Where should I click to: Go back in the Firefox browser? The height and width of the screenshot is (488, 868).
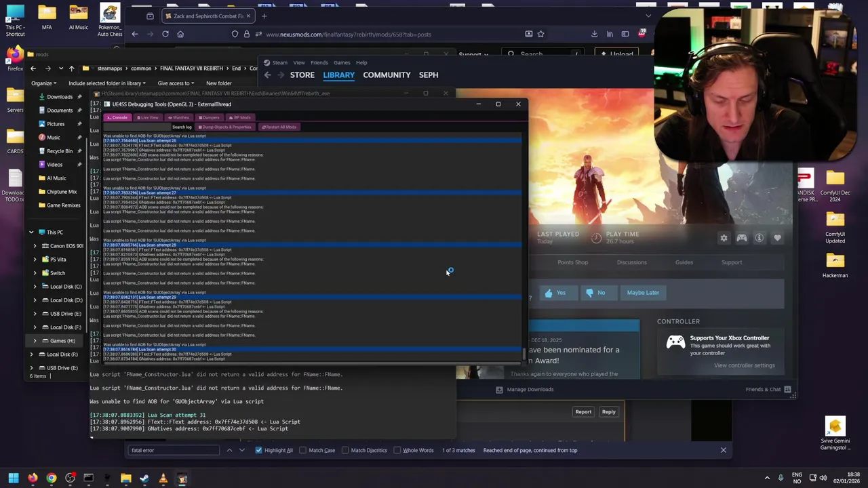click(134, 34)
